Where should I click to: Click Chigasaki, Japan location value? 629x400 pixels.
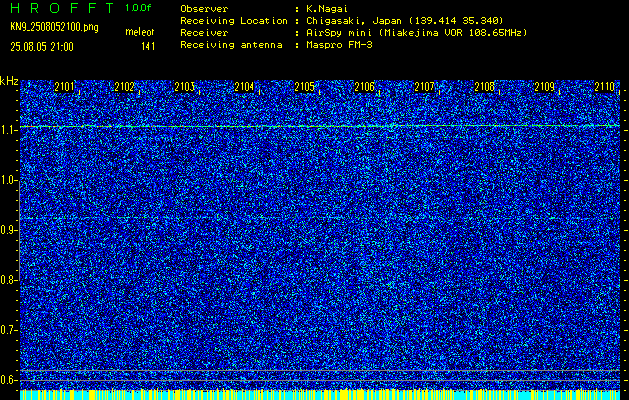[x=405, y=20]
